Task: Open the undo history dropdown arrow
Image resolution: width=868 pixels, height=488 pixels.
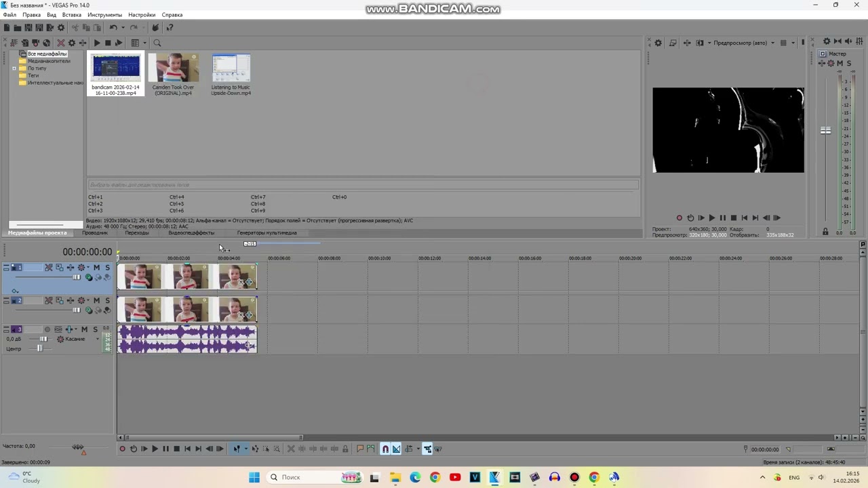Action: [x=123, y=27]
